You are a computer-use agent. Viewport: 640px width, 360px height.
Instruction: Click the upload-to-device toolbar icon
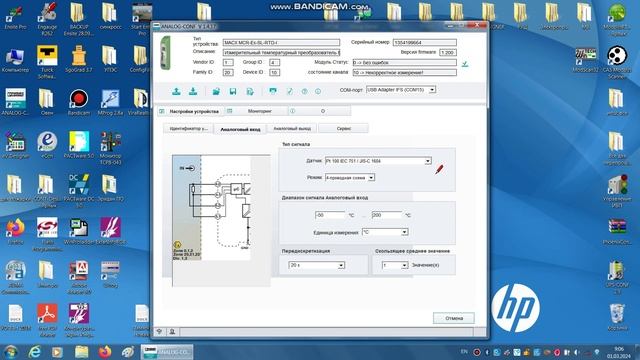click(176, 91)
